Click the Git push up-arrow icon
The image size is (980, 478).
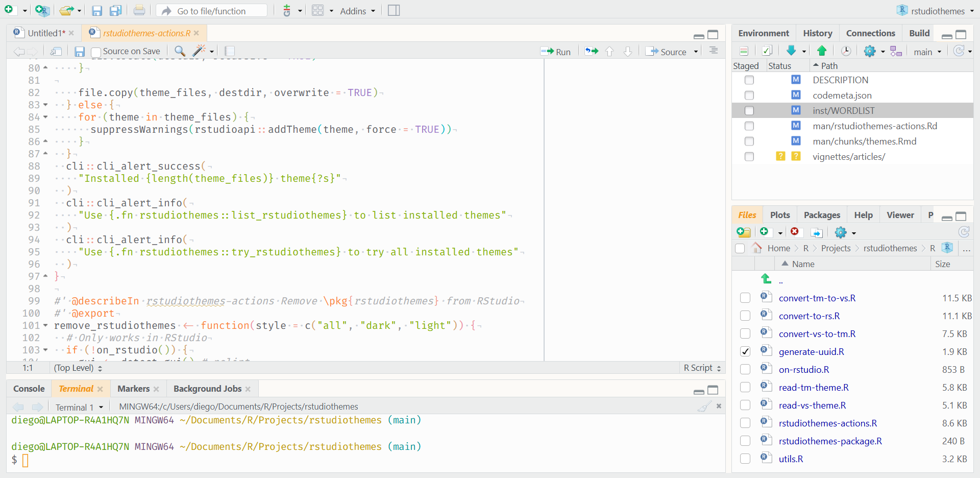tap(822, 51)
